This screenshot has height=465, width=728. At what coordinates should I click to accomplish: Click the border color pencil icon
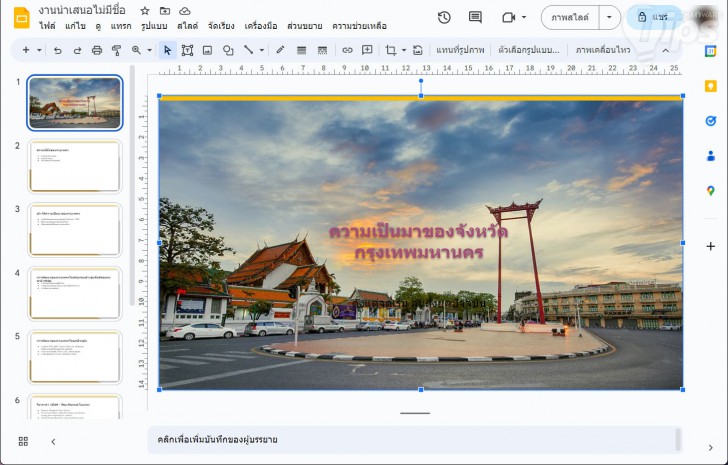[280, 50]
